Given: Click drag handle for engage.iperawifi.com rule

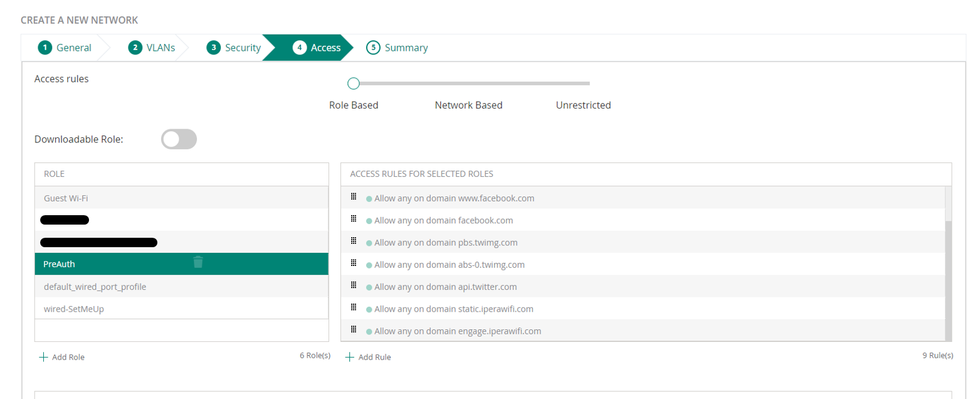Looking at the screenshot, I should coord(354,329).
